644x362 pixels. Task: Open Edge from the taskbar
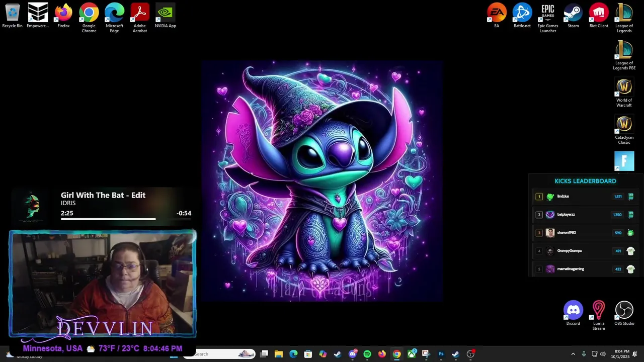293,354
